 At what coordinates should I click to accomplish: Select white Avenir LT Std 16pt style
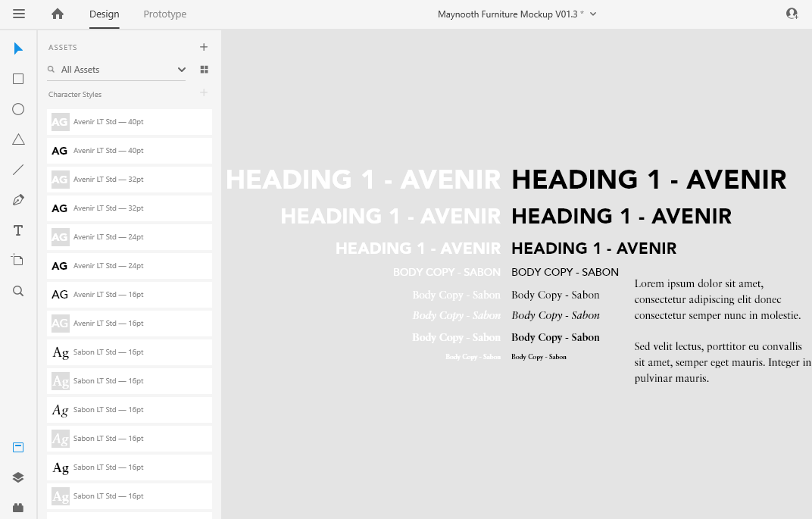point(130,324)
